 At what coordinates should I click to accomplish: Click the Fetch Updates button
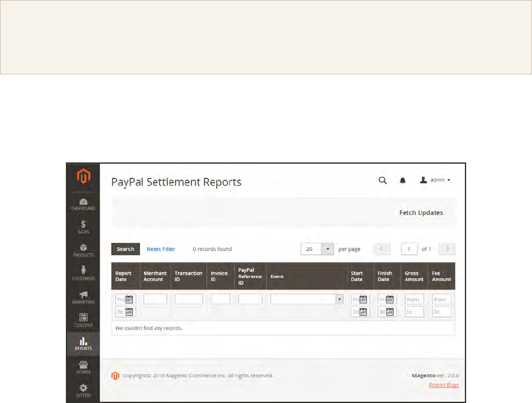click(421, 212)
